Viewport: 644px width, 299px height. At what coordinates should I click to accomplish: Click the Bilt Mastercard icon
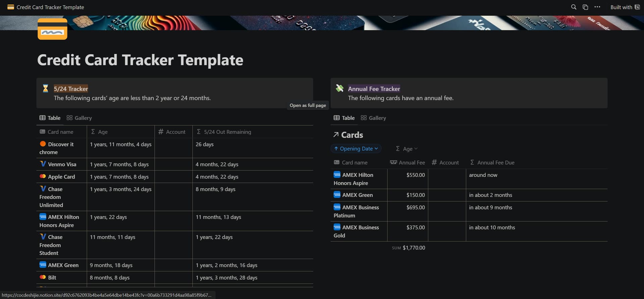click(43, 277)
